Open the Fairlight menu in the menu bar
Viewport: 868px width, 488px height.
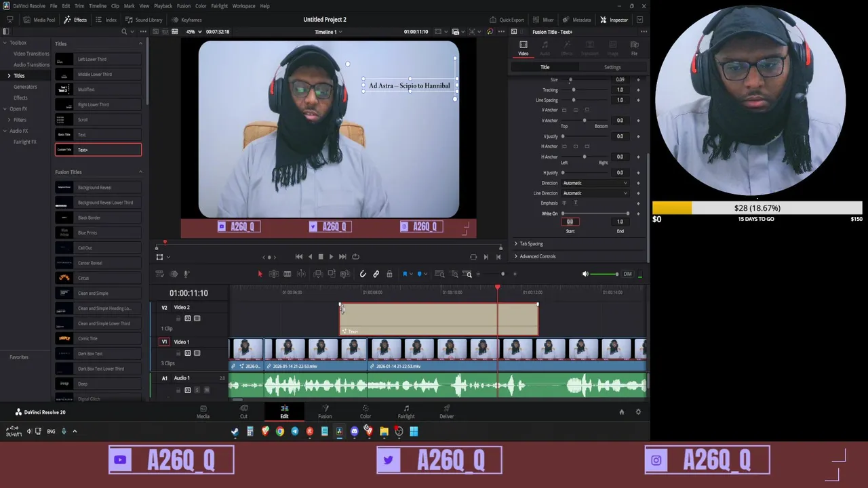(219, 5)
